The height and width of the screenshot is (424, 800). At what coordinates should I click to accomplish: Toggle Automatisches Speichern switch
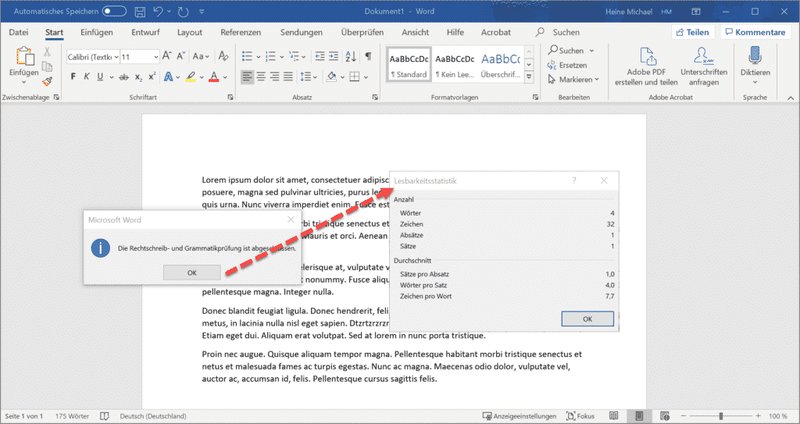point(114,11)
